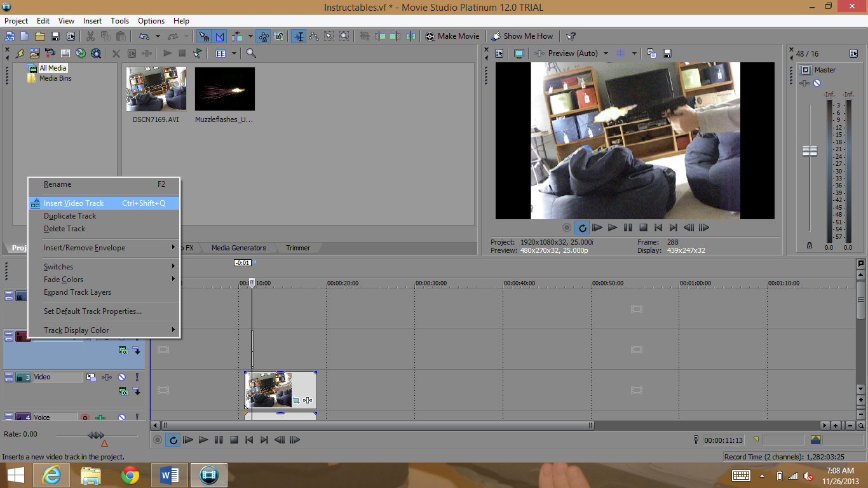Select the Media Bins folder
868x488 pixels.
(50, 78)
